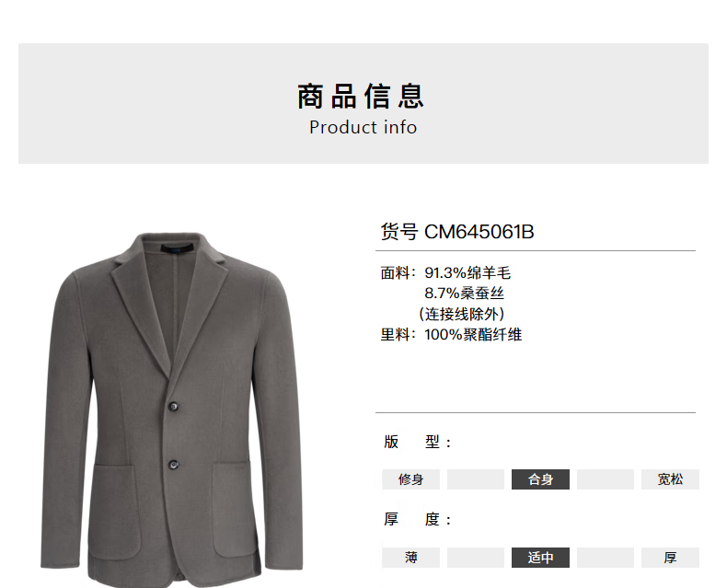Select the 宽松 fit option
This screenshot has width=727, height=588.
[670, 479]
